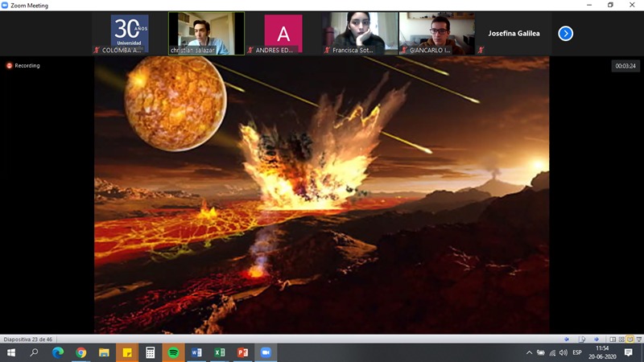The image size is (644, 362).
Task: Change ESP keyboard input language
Action: (x=577, y=352)
